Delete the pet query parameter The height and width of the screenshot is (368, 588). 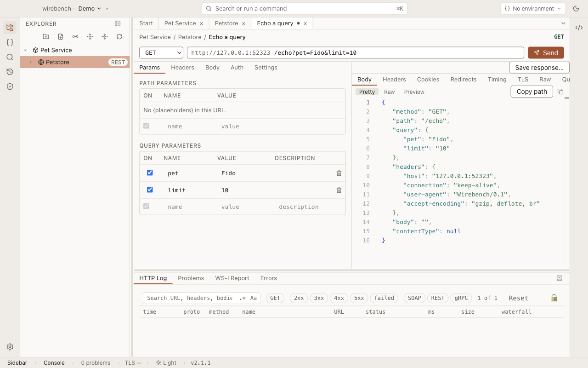pos(339,173)
